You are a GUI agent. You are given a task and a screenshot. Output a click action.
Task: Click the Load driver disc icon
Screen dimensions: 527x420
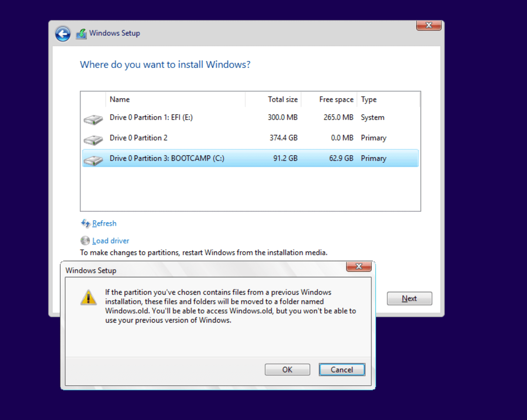click(85, 241)
